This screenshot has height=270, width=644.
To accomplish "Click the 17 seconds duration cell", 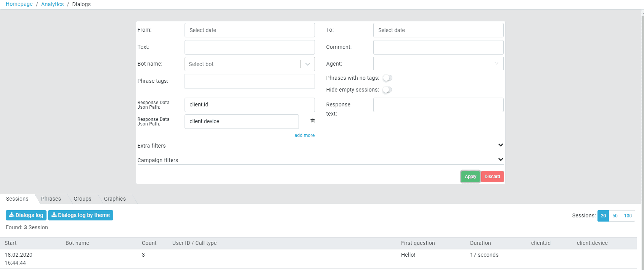I will [484, 255].
